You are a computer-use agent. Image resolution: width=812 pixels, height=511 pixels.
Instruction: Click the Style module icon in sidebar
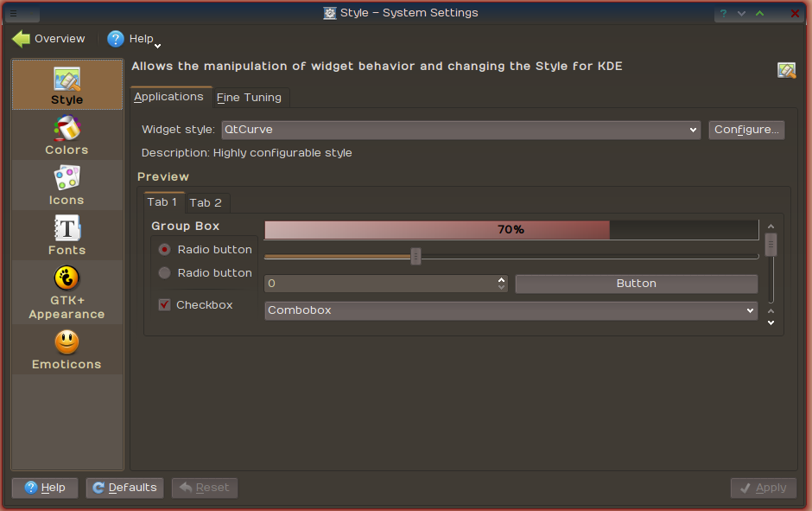tap(67, 80)
